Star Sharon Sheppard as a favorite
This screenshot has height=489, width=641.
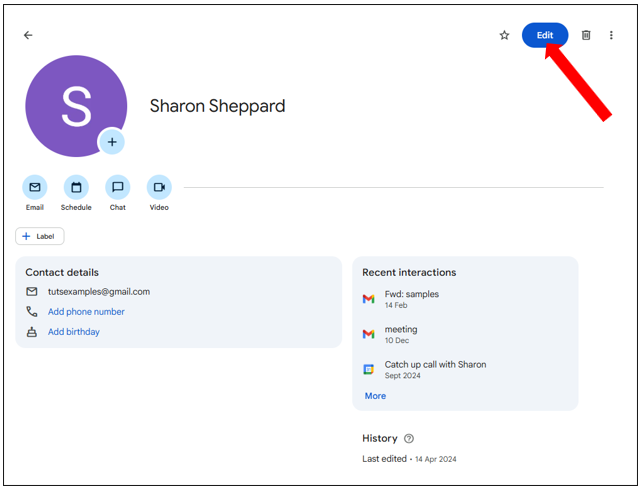(x=504, y=35)
